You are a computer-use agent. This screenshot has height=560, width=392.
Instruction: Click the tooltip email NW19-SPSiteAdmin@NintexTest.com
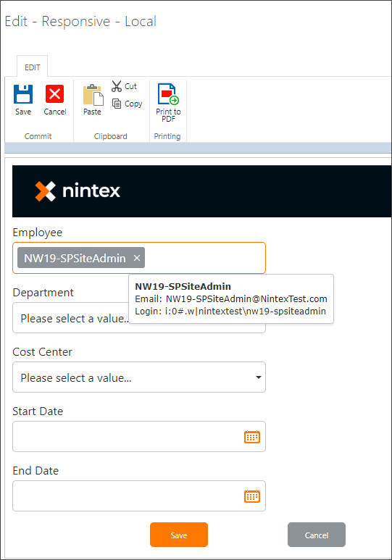coord(246,298)
